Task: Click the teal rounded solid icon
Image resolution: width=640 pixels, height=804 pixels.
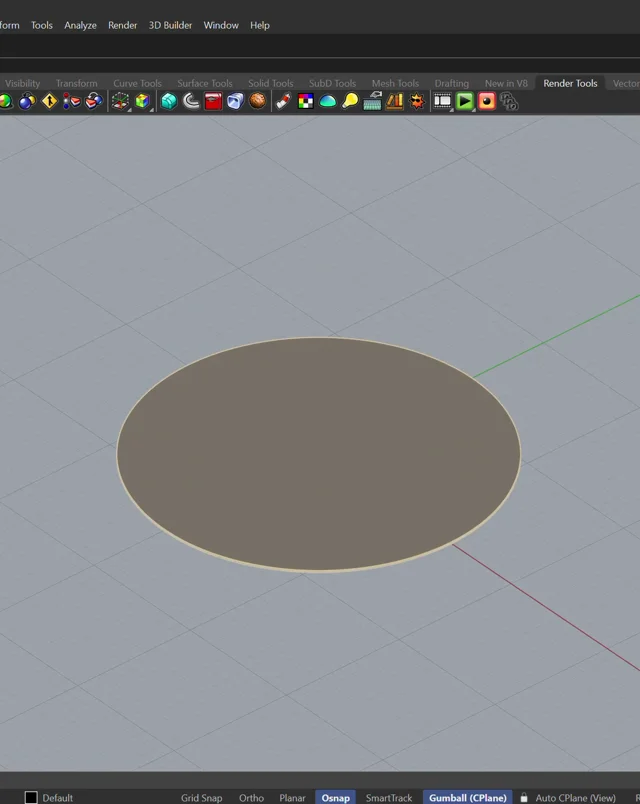Action: point(169,102)
